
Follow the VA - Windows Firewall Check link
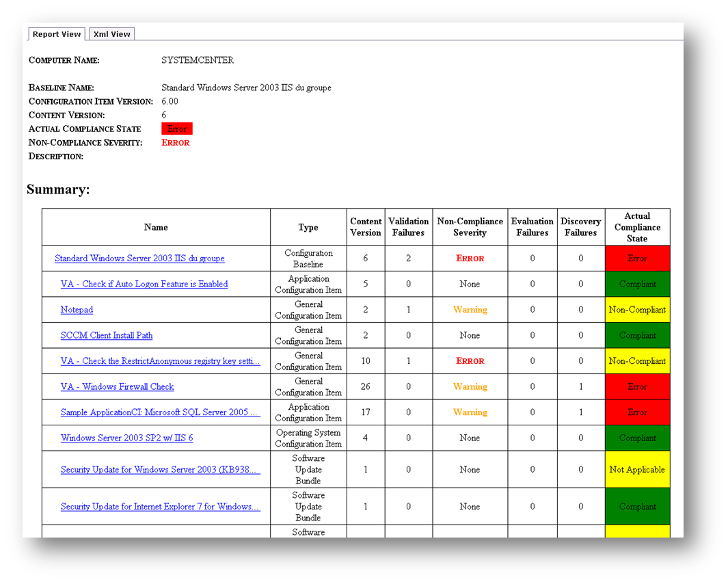pos(117,386)
